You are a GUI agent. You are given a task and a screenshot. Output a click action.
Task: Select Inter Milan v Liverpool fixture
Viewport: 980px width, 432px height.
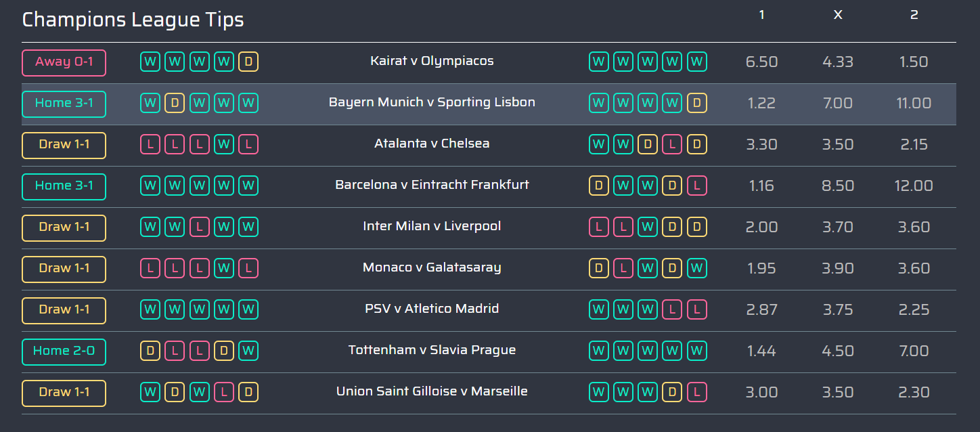(x=432, y=226)
